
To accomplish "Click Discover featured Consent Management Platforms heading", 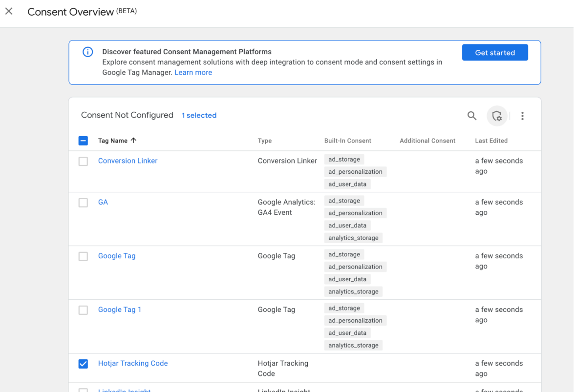I will point(187,52).
